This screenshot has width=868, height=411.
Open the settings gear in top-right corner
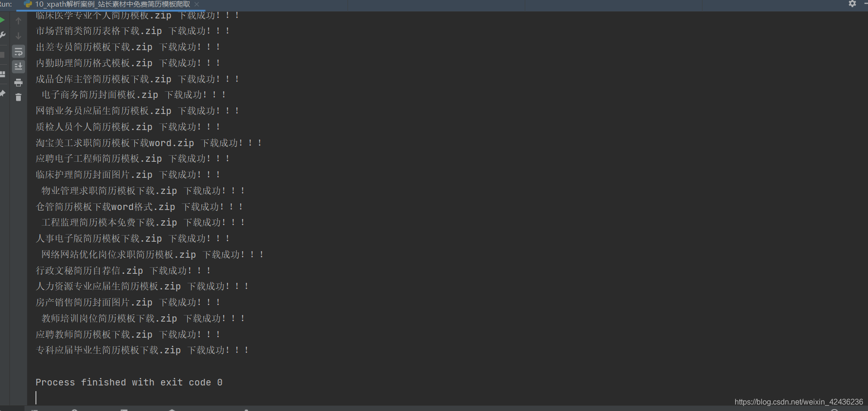[852, 4]
